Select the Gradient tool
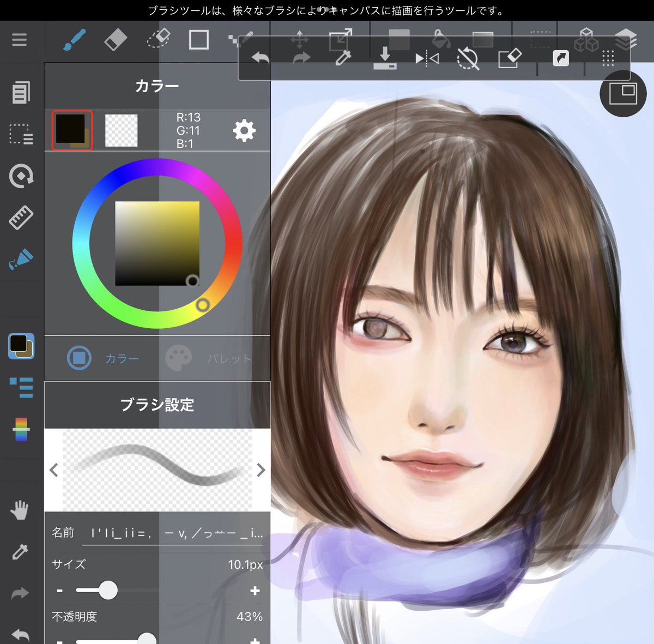 tap(483, 39)
